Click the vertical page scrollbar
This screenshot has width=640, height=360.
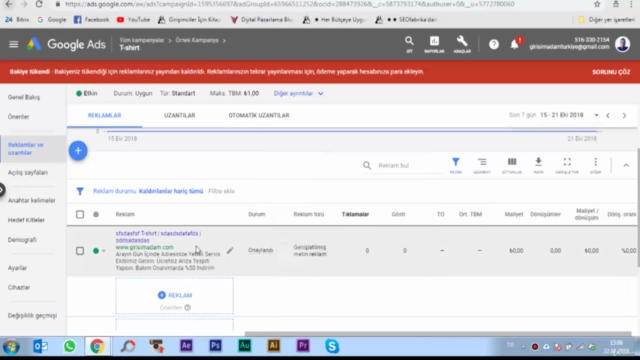(x=638, y=208)
